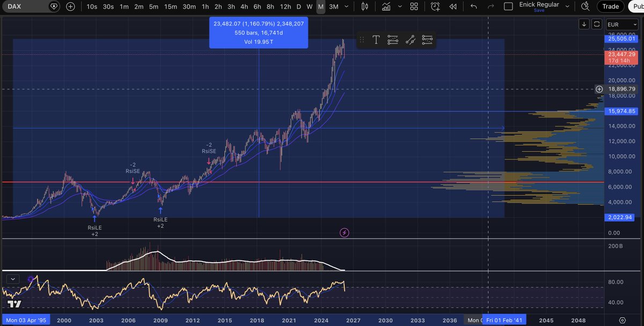Select the line style tool in the floating toolbar

tap(410, 40)
